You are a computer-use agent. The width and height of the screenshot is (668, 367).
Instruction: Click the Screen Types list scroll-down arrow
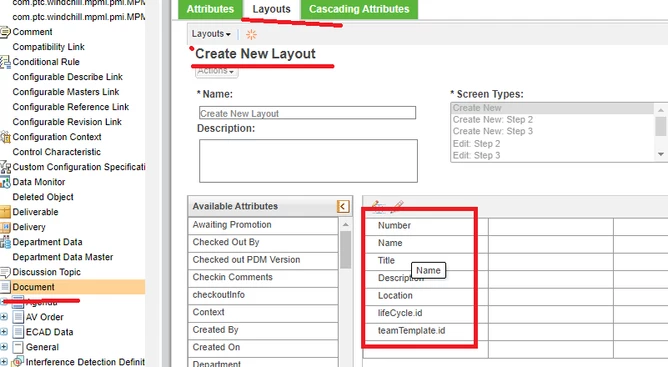click(x=661, y=154)
